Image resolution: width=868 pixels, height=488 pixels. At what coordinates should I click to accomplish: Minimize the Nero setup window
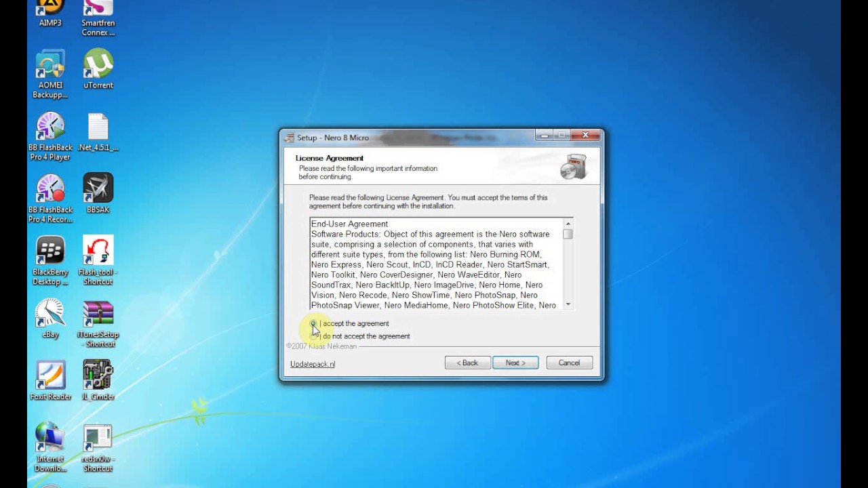click(545, 136)
